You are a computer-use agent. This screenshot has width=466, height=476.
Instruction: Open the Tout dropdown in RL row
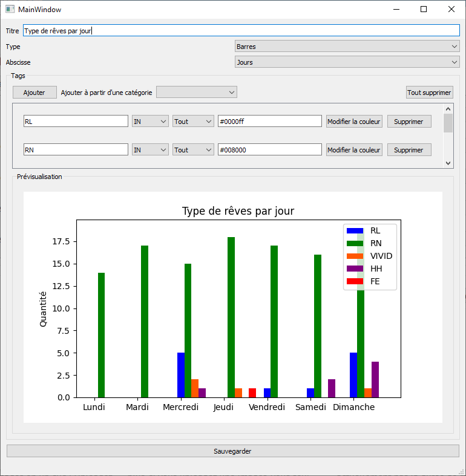pos(193,122)
